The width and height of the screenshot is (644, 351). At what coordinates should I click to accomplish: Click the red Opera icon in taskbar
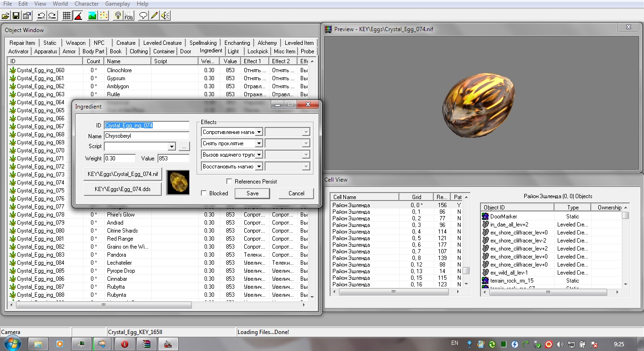point(125,344)
